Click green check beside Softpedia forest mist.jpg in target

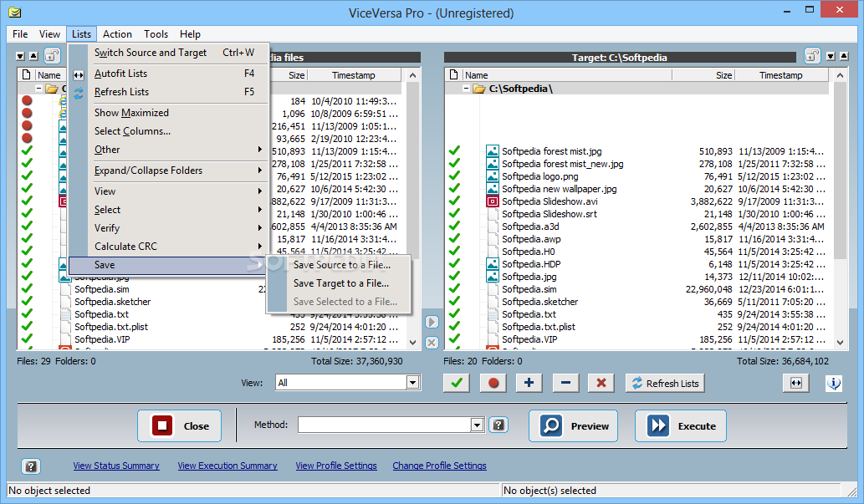pyautogui.click(x=454, y=151)
